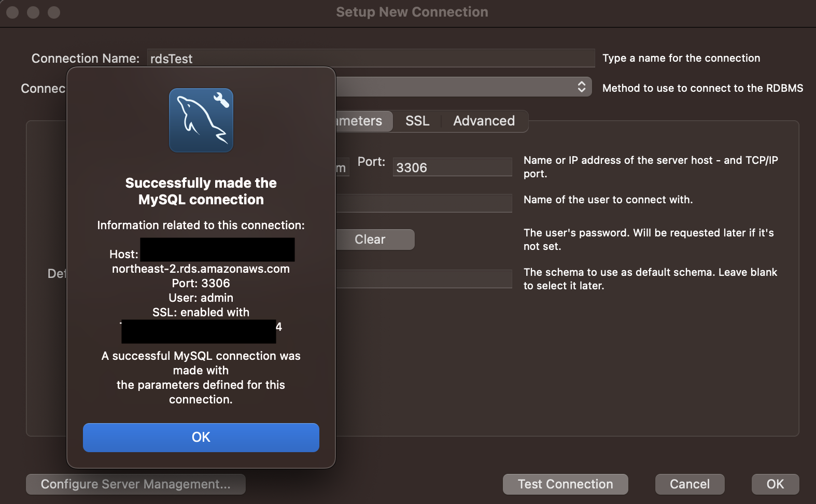This screenshot has height=504, width=816.
Task: Click the Cancel button
Action: tap(690, 484)
